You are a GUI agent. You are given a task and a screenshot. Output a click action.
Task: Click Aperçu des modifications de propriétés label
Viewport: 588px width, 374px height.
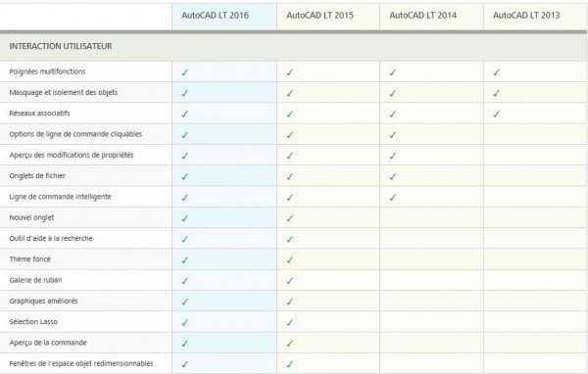pos(72,155)
